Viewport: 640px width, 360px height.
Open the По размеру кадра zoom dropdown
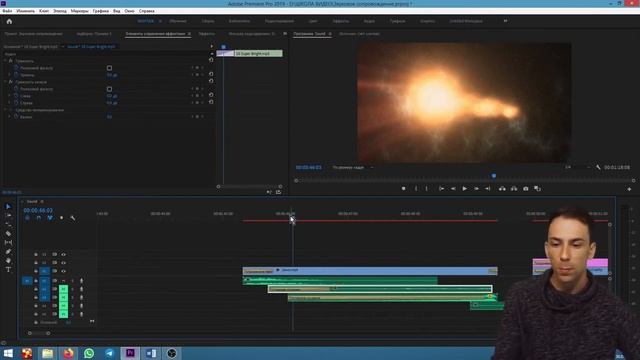pyautogui.click(x=353, y=167)
